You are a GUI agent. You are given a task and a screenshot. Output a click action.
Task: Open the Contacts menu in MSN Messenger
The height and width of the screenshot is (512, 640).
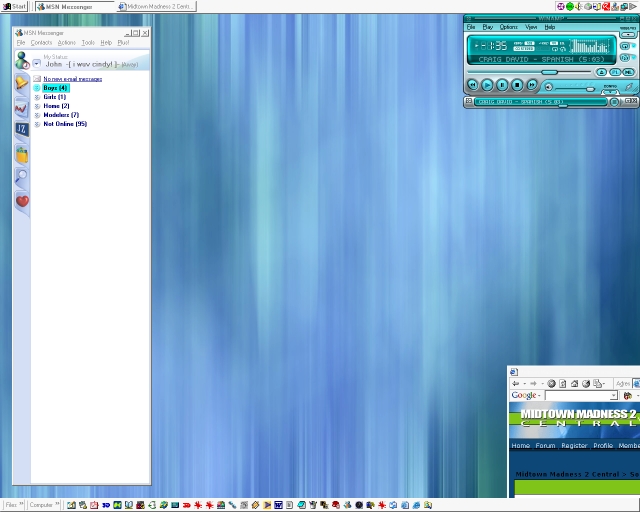tap(41, 43)
